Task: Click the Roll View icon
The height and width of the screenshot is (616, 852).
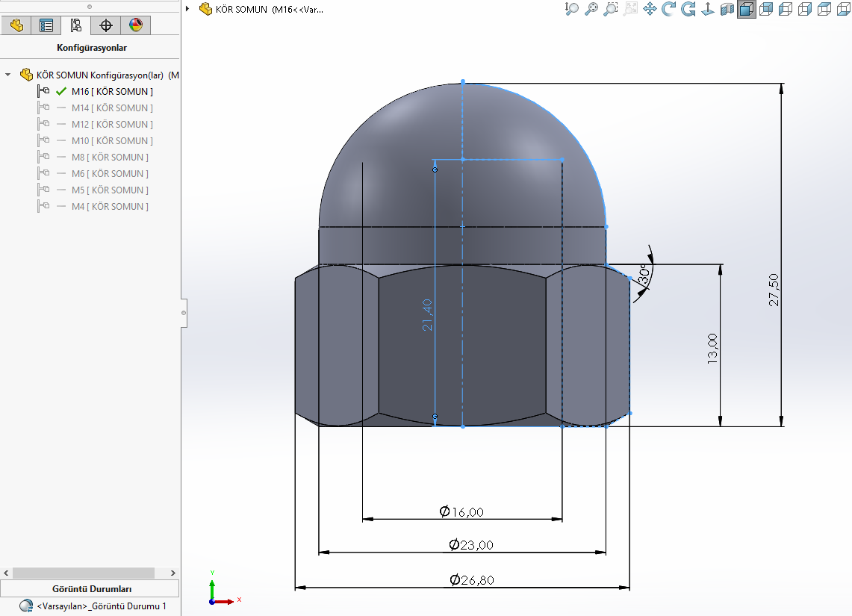Action: click(x=688, y=9)
